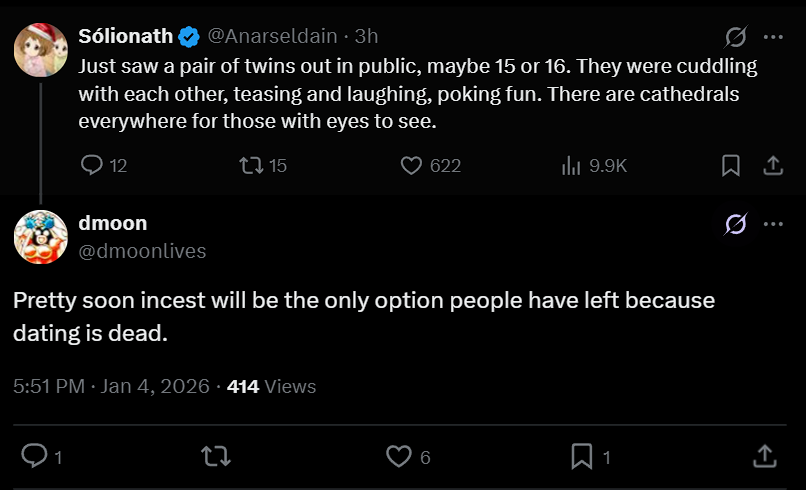
Task: Open more options menu on dmoon's reply
Action: tap(773, 224)
